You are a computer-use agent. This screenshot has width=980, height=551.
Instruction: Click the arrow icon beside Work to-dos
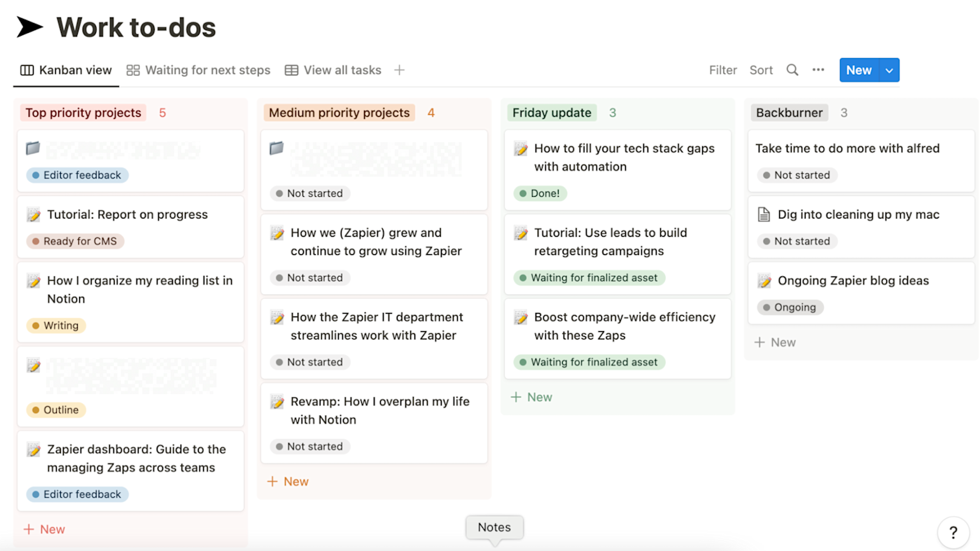click(x=29, y=27)
